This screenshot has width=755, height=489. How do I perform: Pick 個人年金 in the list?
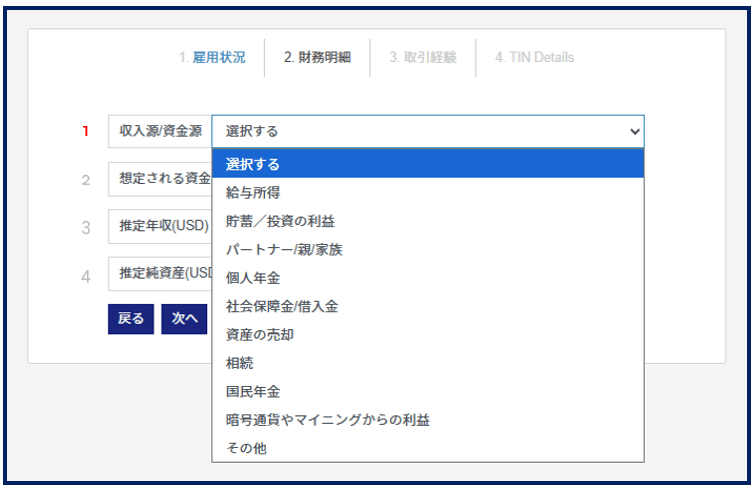tap(253, 278)
